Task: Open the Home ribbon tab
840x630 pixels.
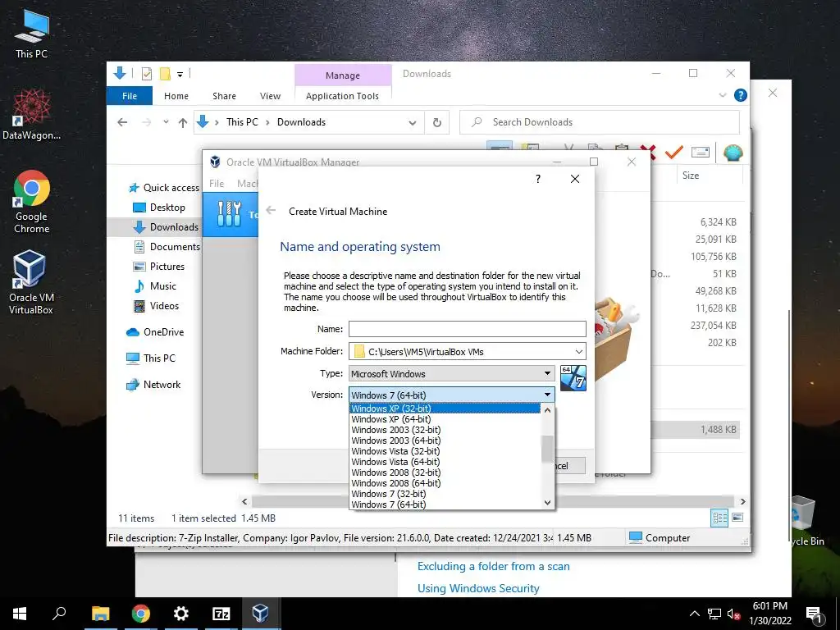Action: [176, 96]
